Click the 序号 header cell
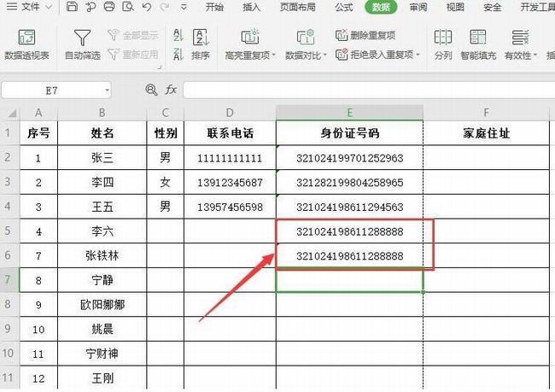The width and height of the screenshot is (555, 392). point(38,133)
